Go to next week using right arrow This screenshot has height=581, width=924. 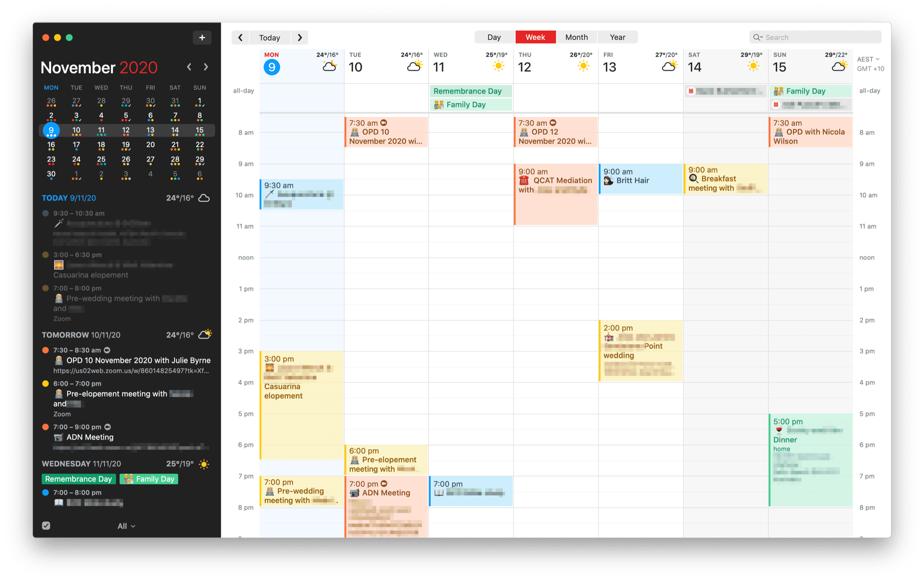click(x=300, y=37)
